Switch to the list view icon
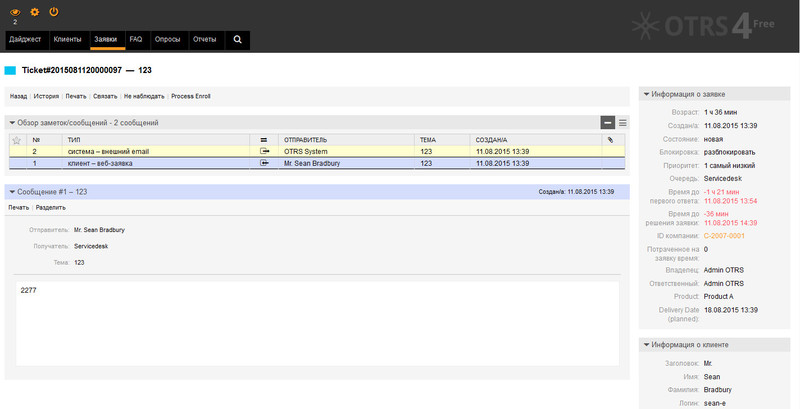This screenshot has width=800, height=409. coord(623,123)
